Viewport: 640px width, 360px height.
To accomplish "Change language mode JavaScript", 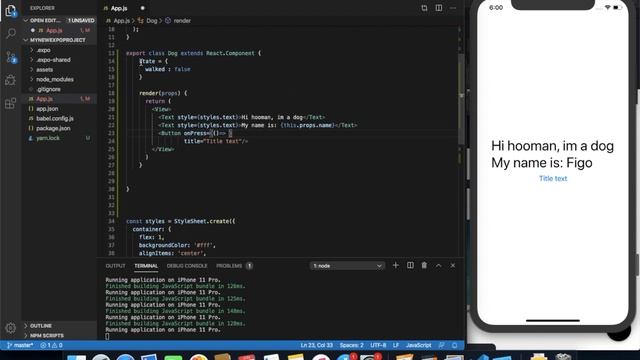I will tap(418, 345).
